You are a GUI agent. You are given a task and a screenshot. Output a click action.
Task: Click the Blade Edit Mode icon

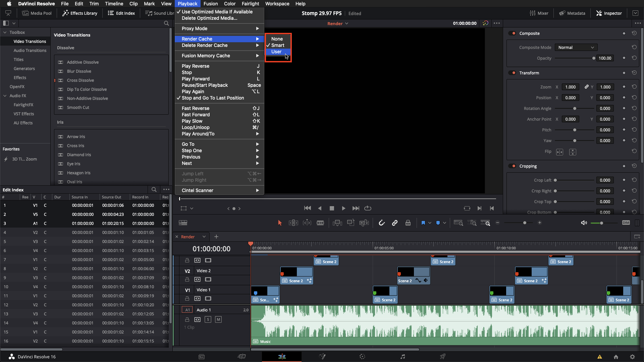tap(320, 223)
